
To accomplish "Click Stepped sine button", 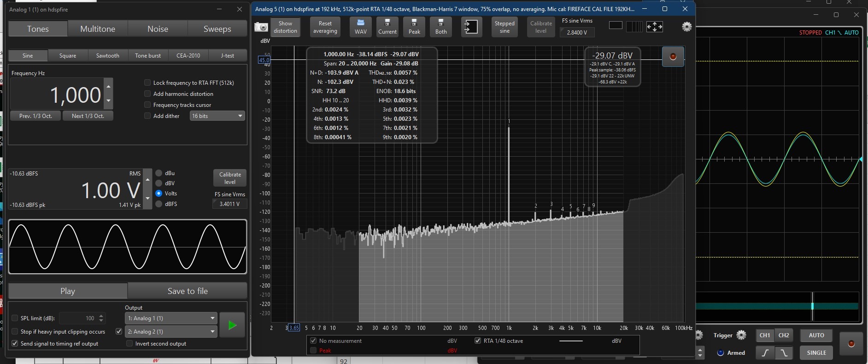I will [x=504, y=27].
